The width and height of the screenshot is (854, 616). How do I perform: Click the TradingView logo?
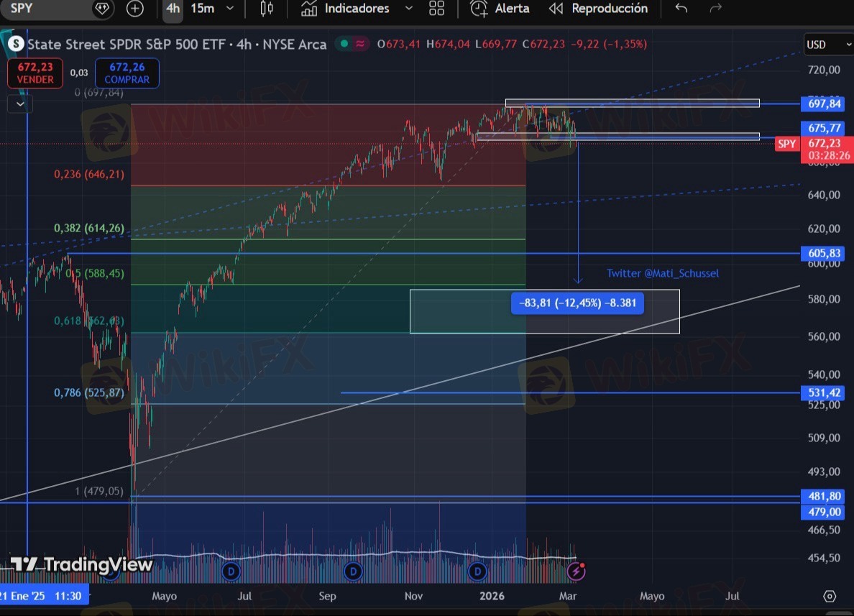point(82,564)
